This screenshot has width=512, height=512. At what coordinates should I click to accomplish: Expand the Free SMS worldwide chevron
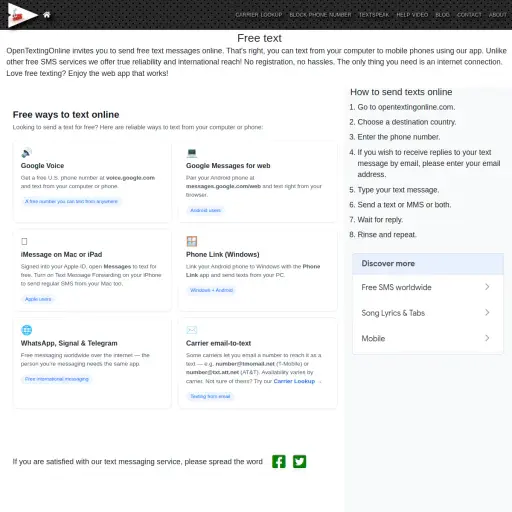click(487, 287)
